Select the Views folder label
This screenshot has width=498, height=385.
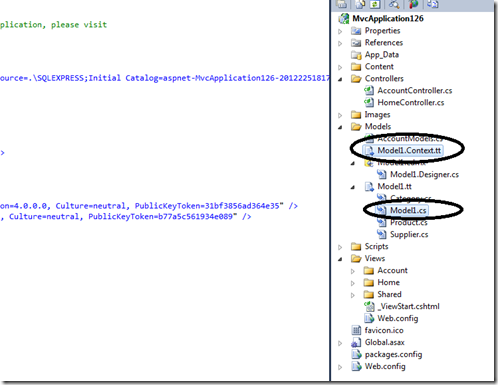pyautogui.click(x=375, y=259)
